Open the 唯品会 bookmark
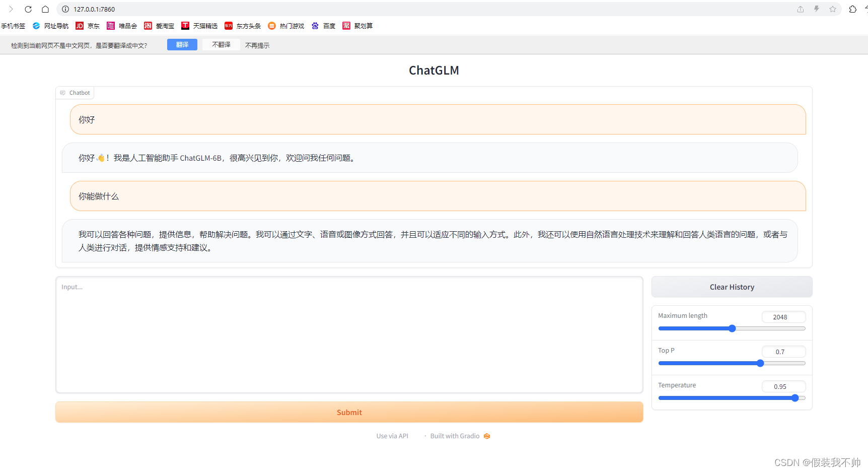Viewport: 868px width, 472px height. 122,26
